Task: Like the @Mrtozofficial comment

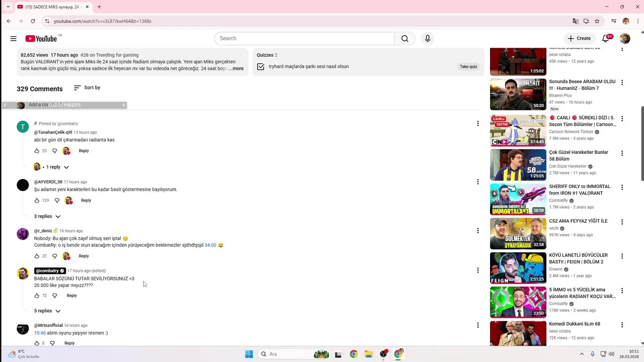Action: (x=37, y=343)
